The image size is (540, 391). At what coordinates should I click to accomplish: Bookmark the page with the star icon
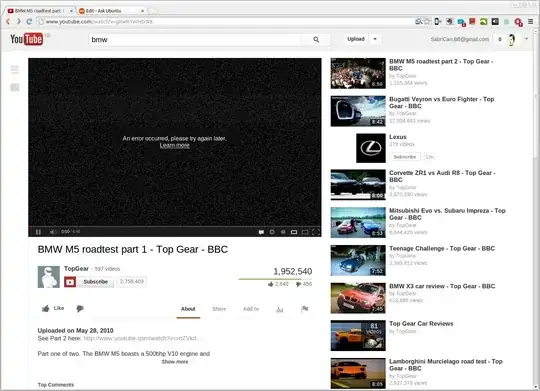pyautogui.click(x=427, y=22)
